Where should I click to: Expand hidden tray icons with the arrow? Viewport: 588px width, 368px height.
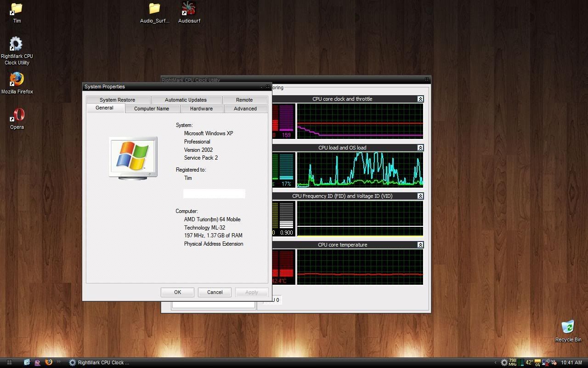click(495, 362)
